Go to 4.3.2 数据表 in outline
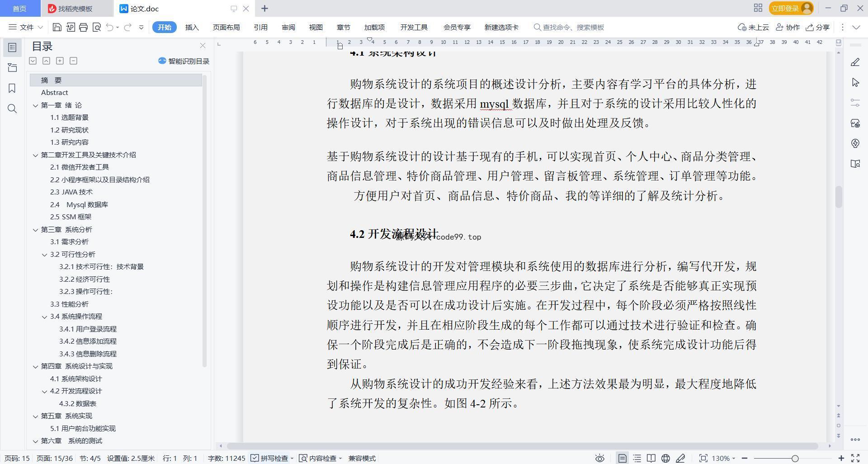 77,404
